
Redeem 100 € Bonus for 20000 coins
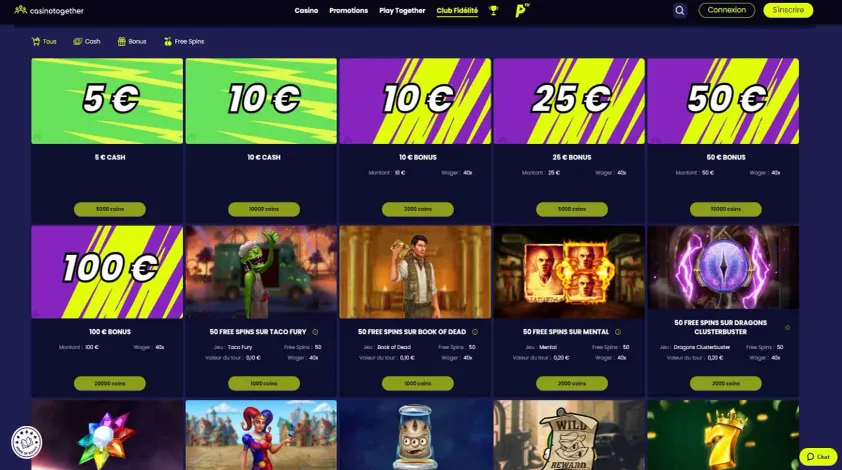coord(110,384)
